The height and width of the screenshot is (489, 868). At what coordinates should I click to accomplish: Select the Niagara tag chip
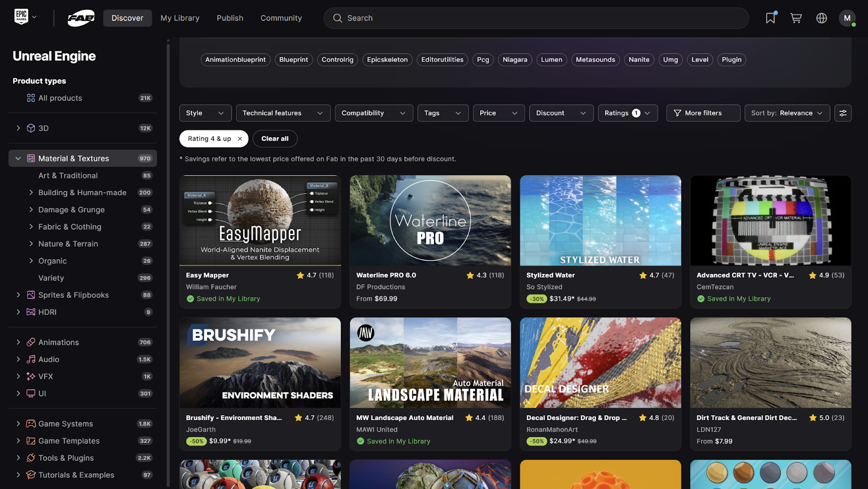(515, 60)
